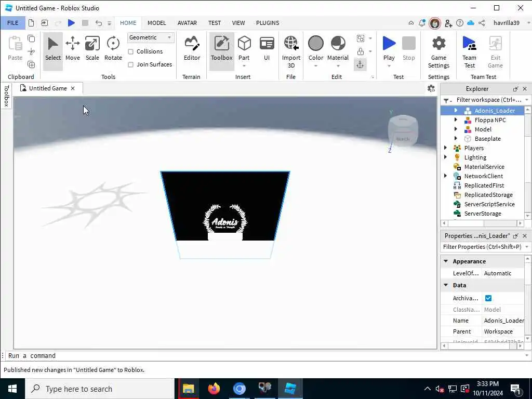Expand the Players service node
Screen dimensions: 532x399
point(445,148)
